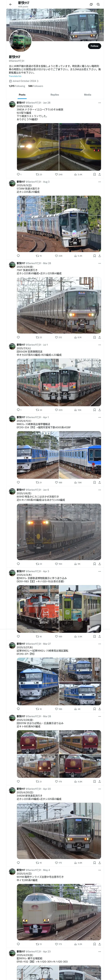This screenshot has width=110, height=980.
Task: Open more options menu on the Aug 3 post
Action: coord(100,182)
